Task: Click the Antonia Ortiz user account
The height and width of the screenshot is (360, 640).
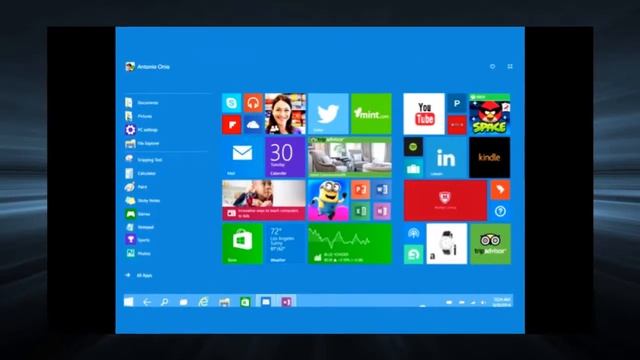Action: (147, 67)
